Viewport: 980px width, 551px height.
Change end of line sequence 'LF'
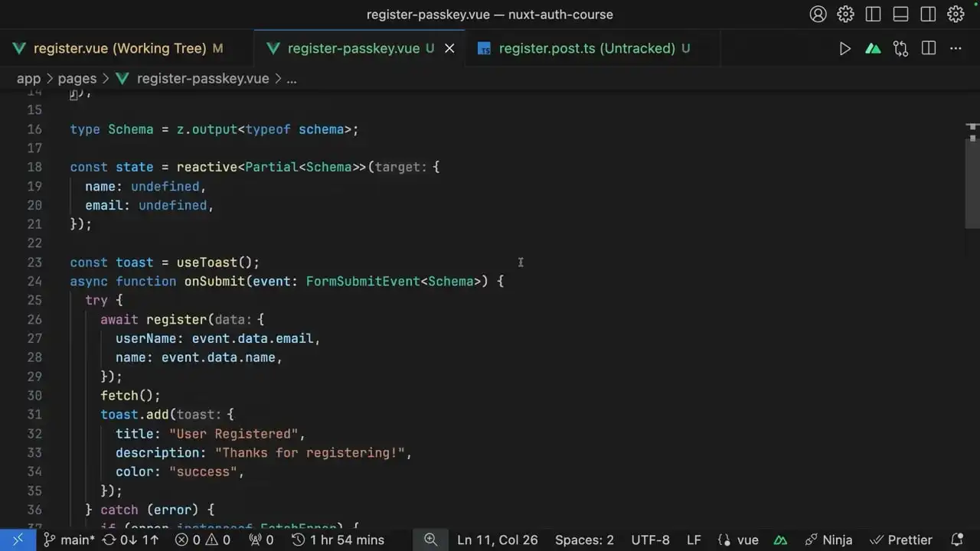pyautogui.click(x=694, y=540)
